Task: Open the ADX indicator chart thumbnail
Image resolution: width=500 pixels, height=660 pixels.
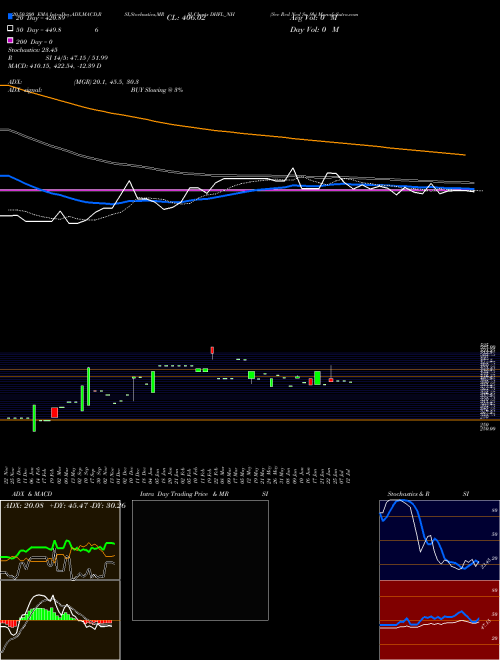Action: (x=60, y=540)
